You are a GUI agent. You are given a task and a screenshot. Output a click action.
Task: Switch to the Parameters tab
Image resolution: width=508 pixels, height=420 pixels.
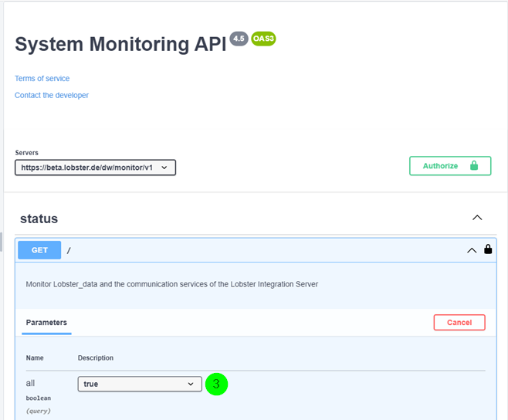click(46, 323)
